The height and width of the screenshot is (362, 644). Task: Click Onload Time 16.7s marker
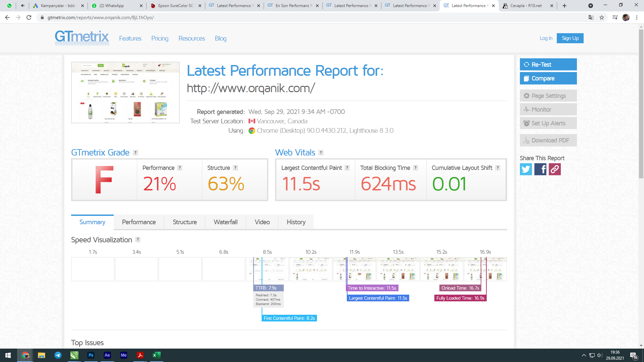(460, 288)
